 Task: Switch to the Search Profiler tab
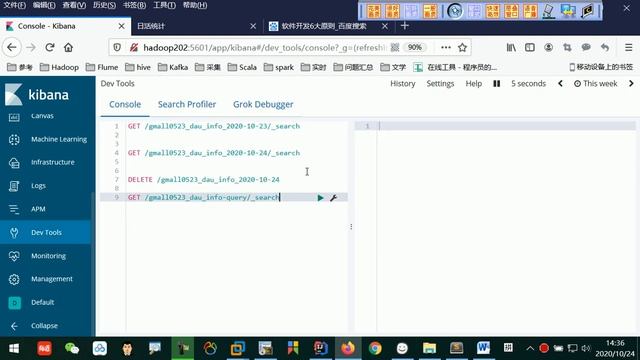[187, 104]
